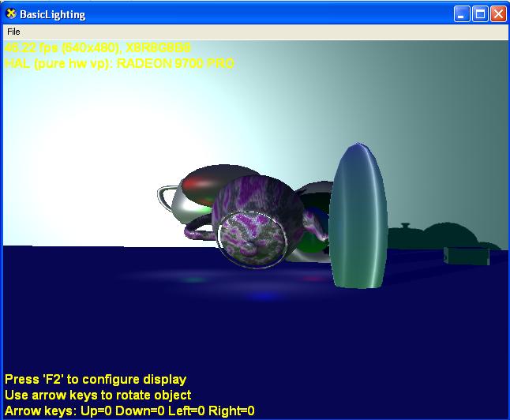The image size is (510, 420).
Task: Click the HAL RADEON 9700 PRO device text
Action: pyautogui.click(x=118, y=63)
